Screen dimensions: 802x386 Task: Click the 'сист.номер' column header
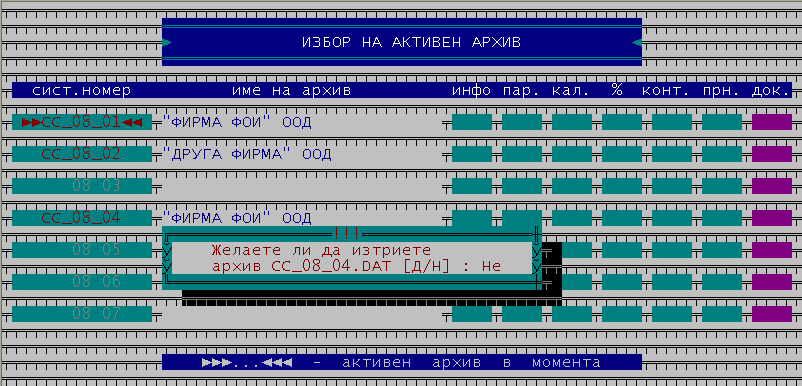point(82,90)
